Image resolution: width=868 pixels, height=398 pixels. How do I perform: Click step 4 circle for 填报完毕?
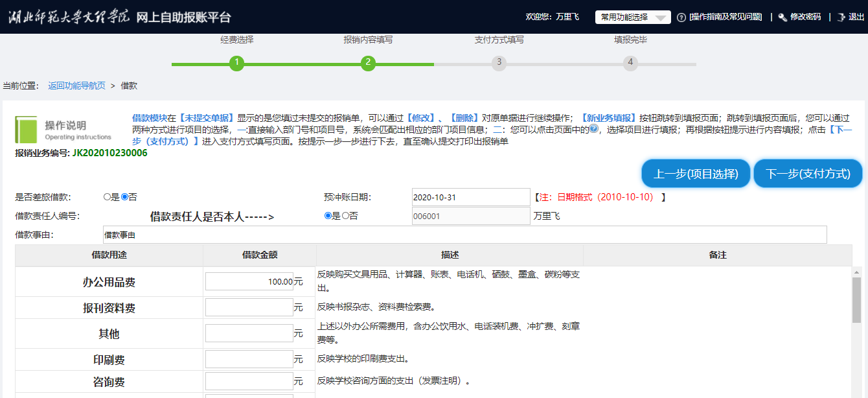[x=630, y=63]
